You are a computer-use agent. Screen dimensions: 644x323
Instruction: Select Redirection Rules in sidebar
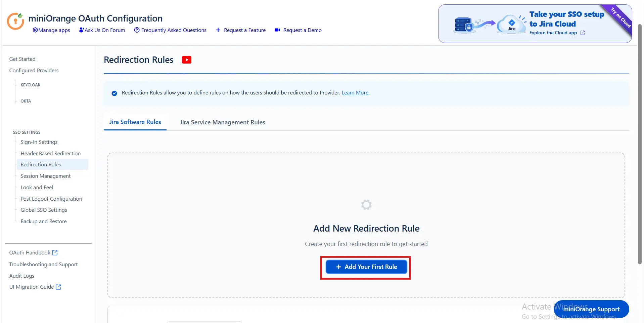point(52,165)
